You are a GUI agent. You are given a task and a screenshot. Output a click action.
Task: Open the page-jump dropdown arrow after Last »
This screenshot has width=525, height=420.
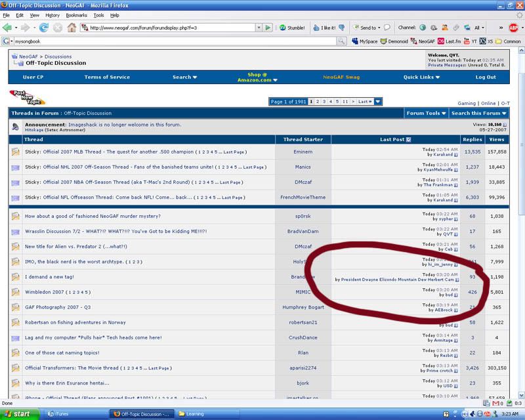click(378, 102)
